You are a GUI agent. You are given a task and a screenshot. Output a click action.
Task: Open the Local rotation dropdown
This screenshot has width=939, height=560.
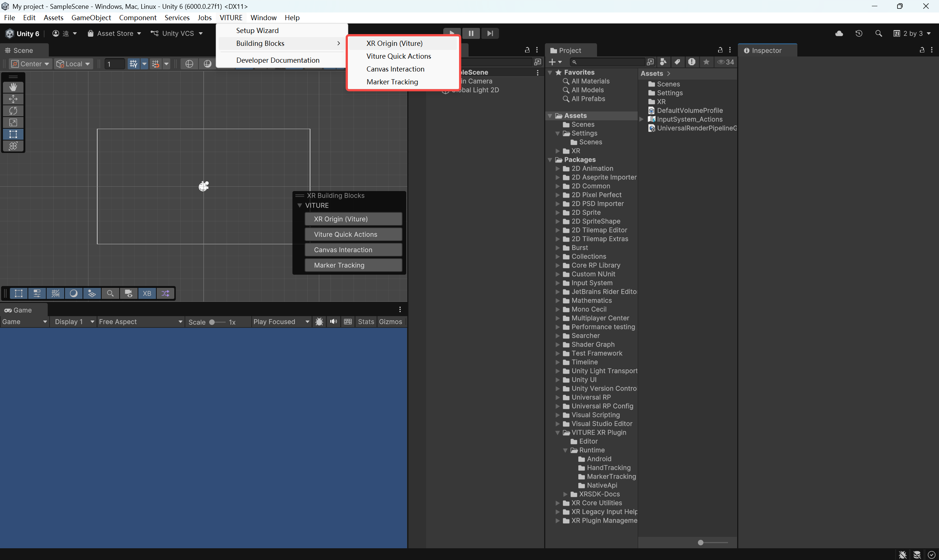click(x=73, y=64)
